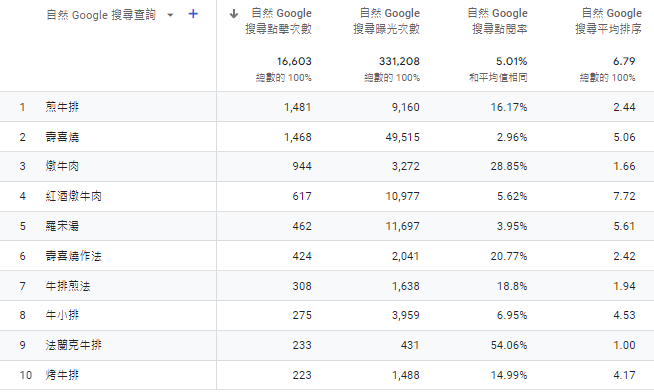
Task: Select total impressions value 331,208
Action: click(399, 61)
